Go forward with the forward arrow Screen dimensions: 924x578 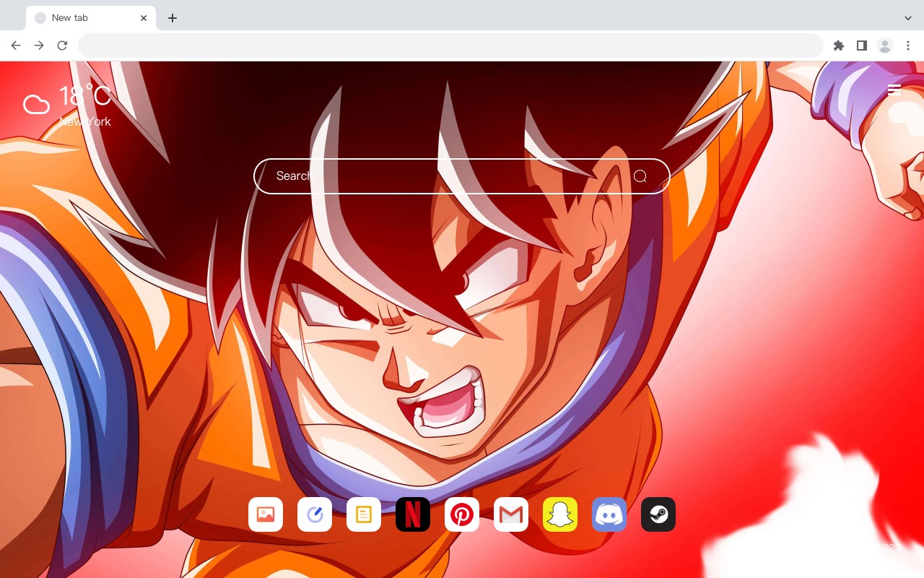39,46
